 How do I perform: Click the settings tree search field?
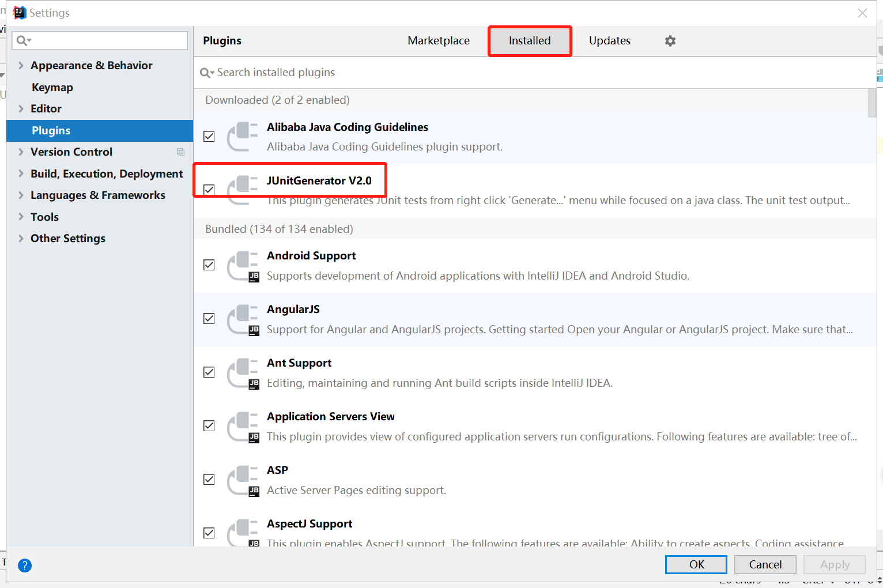coord(100,40)
